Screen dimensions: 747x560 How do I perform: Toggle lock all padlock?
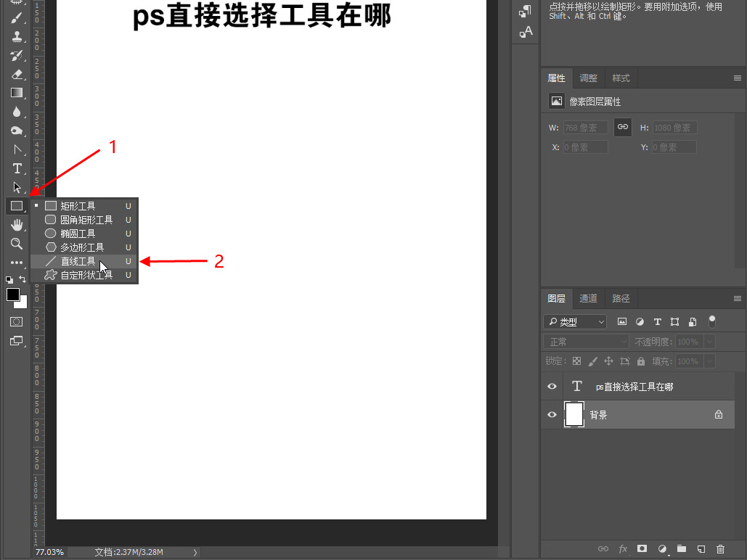[x=641, y=361]
